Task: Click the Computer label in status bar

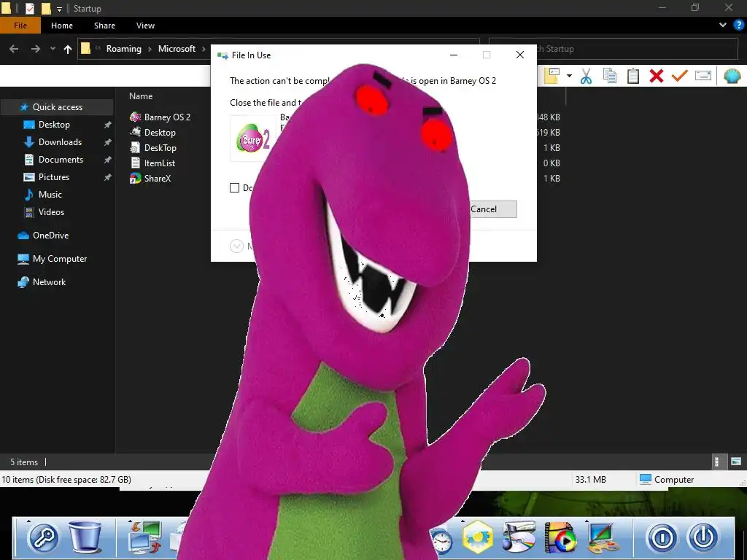Action: tap(673, 480)
